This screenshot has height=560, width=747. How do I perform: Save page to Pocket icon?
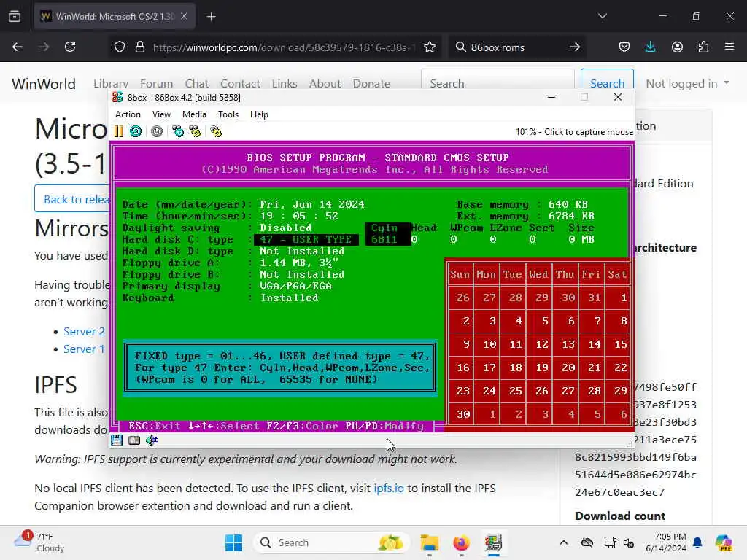(624, 47)
